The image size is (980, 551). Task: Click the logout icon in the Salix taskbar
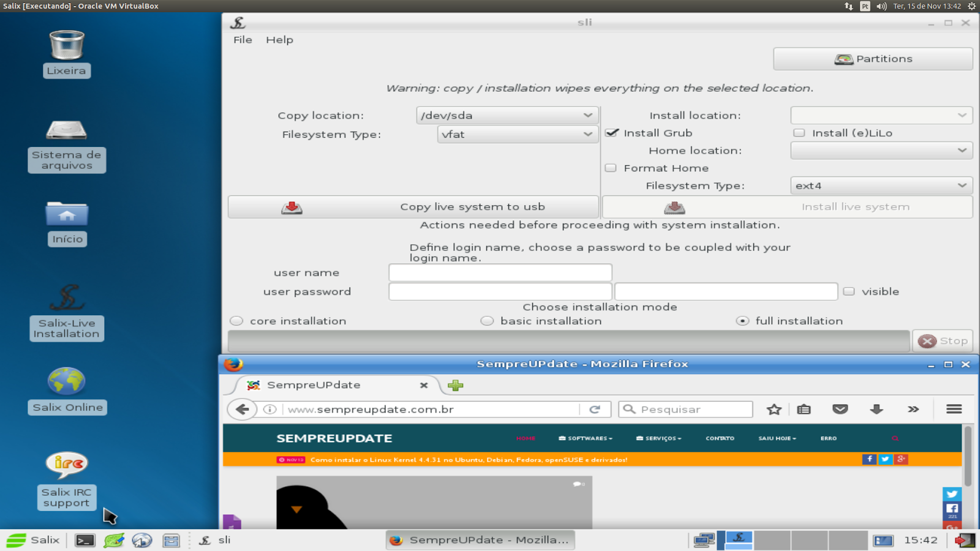tap(964, 540)
